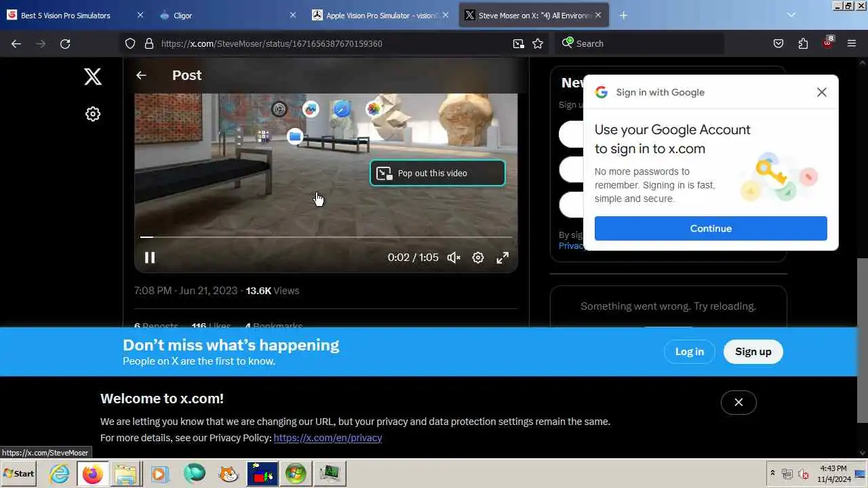Viewport: 868px width, 488px height.
Task: Select Firefox in the taskbar
Action: tap(92, 474)
